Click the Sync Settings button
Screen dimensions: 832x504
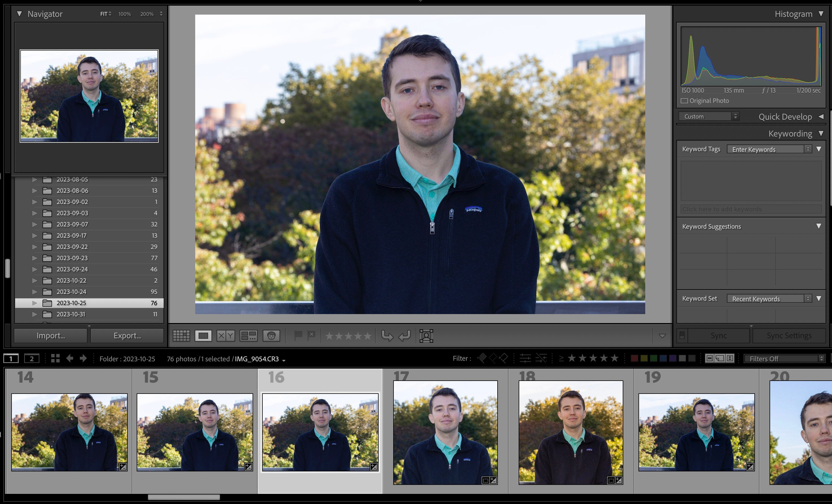tap(789, 335)
